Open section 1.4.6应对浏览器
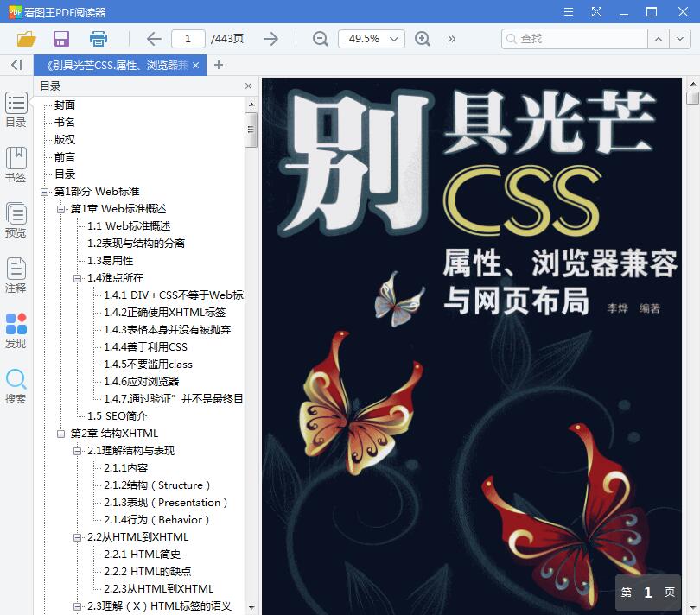The height and width of the screenshot is (615, 700). 142,382
